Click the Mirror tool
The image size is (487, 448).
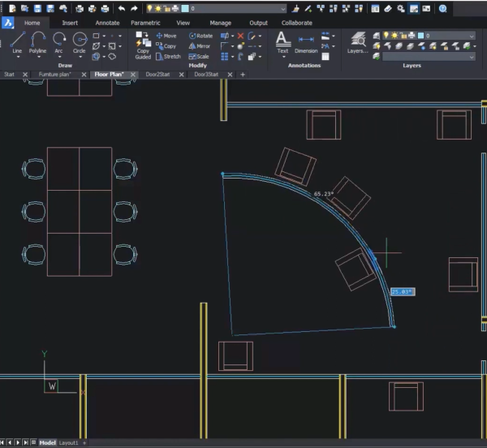click(200, 46)
